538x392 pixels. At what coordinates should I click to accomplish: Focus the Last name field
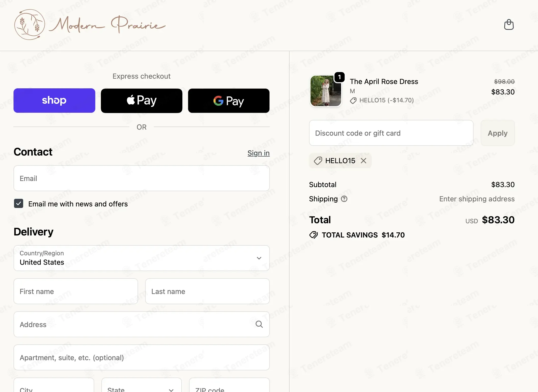coord(207,291)
